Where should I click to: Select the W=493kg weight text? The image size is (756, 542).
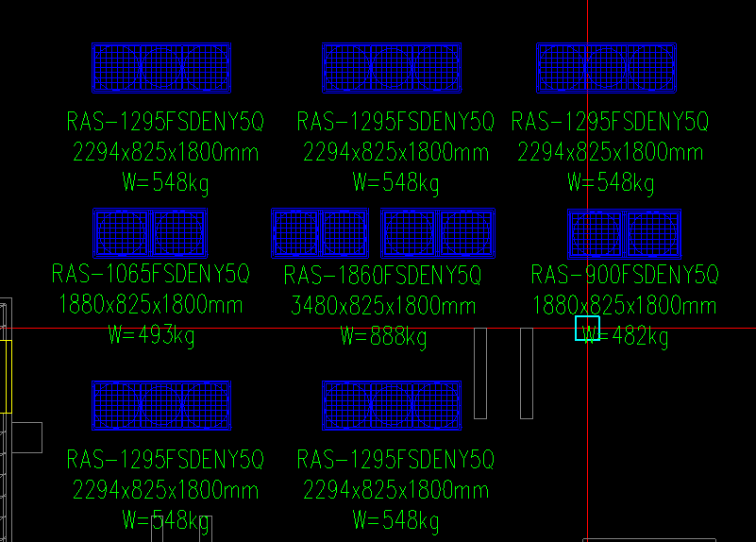(x=151, y=335)
